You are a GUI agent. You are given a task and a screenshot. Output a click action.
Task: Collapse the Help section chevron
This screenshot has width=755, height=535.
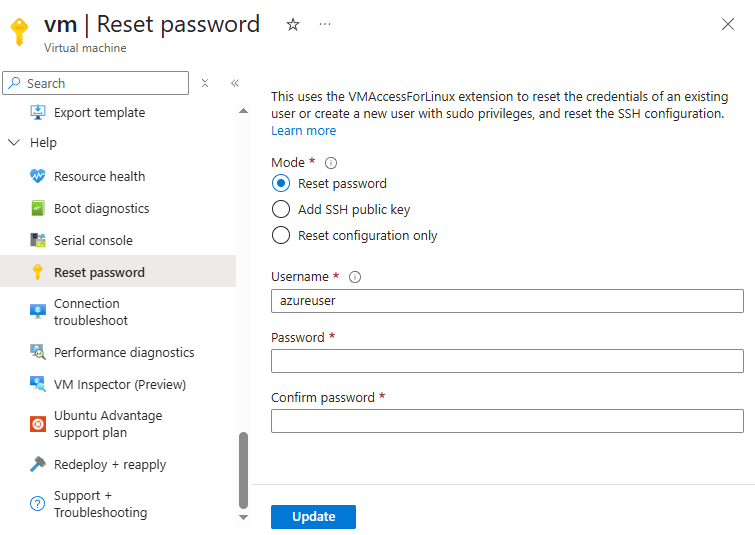(14, 143)
